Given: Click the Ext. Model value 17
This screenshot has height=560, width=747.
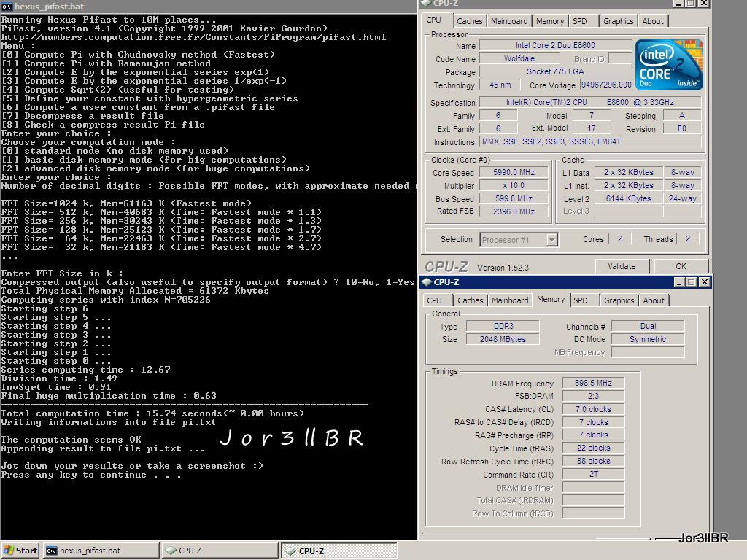Looking at the screenshot, I should (x=591, y=128).
